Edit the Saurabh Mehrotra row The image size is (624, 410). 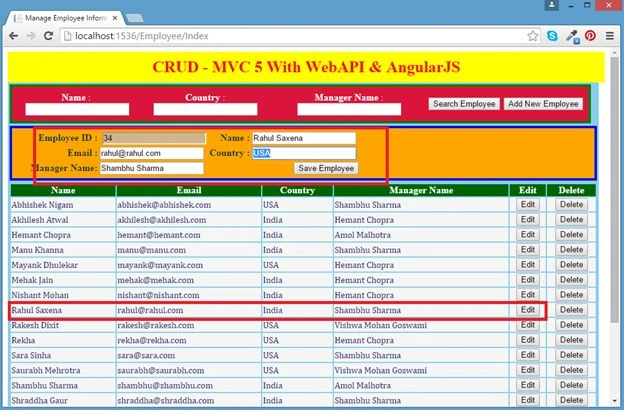tap(528, 370)
